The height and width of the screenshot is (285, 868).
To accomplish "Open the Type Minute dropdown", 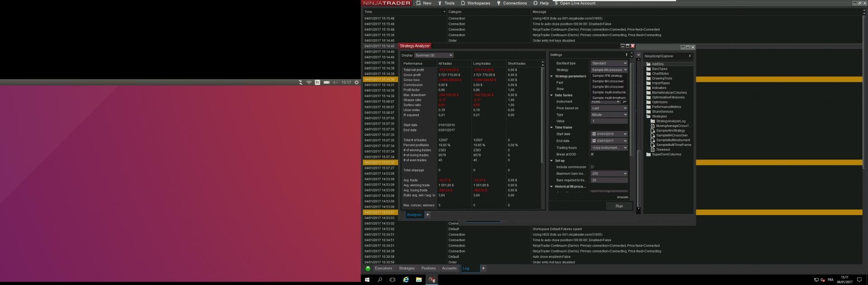I will (x=609, y=115).
